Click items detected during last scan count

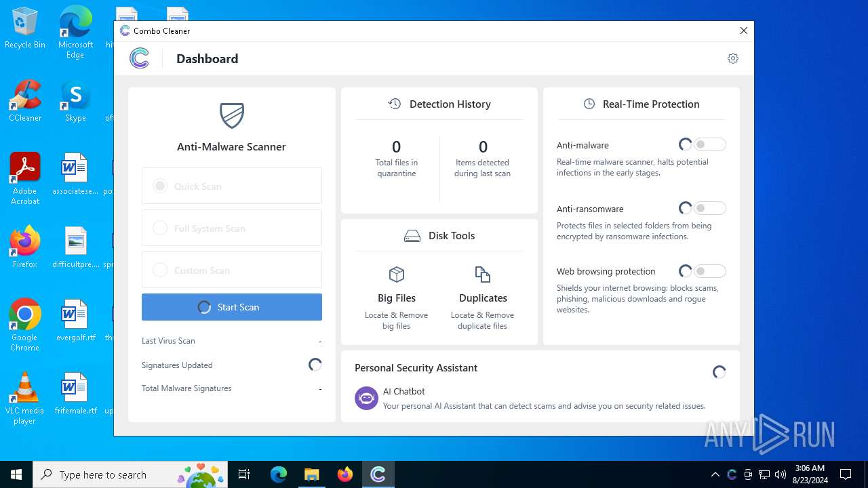[x=483, y=146]
